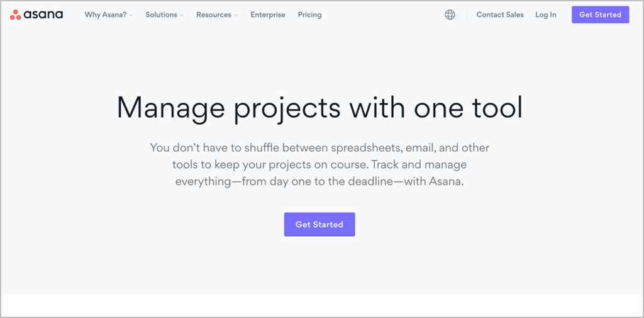Screen dimensions: 644x318
Task: Click the paragraph line starting "tools to keep"
Action: tap(319, 165)
